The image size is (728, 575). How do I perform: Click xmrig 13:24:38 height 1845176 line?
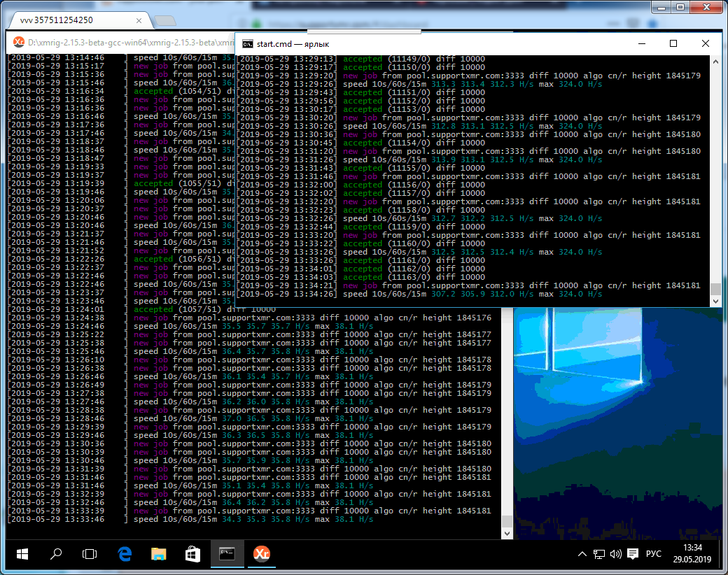coord(249,318)
